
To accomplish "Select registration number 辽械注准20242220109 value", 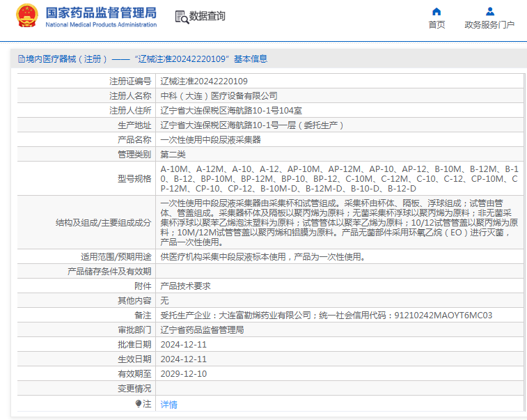I will click(x=204, y=81).
